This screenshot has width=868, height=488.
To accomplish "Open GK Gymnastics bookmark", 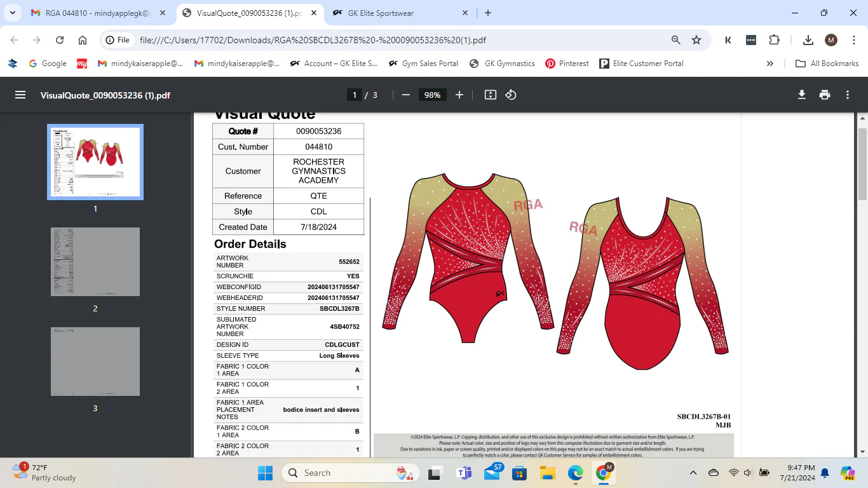I will pyautogui.click(x=502, y=64).
